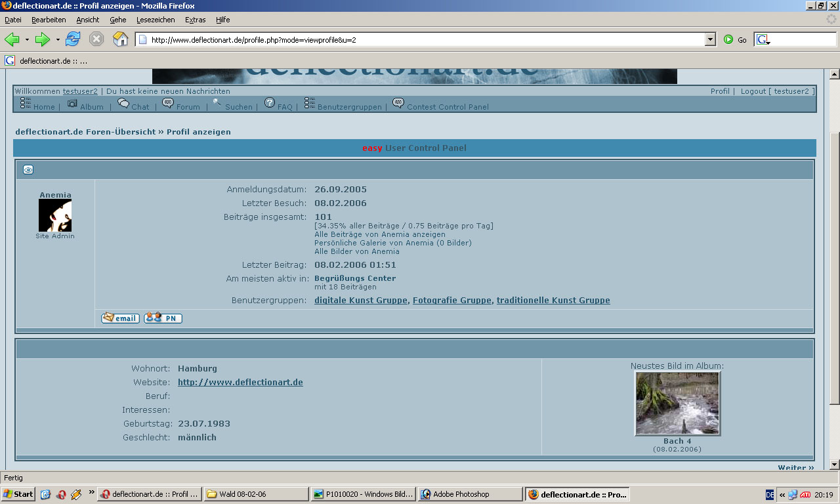Click the PN private message button
This screenshot has height=504, width=840.
pyautogui.click(x=163, y=318)
